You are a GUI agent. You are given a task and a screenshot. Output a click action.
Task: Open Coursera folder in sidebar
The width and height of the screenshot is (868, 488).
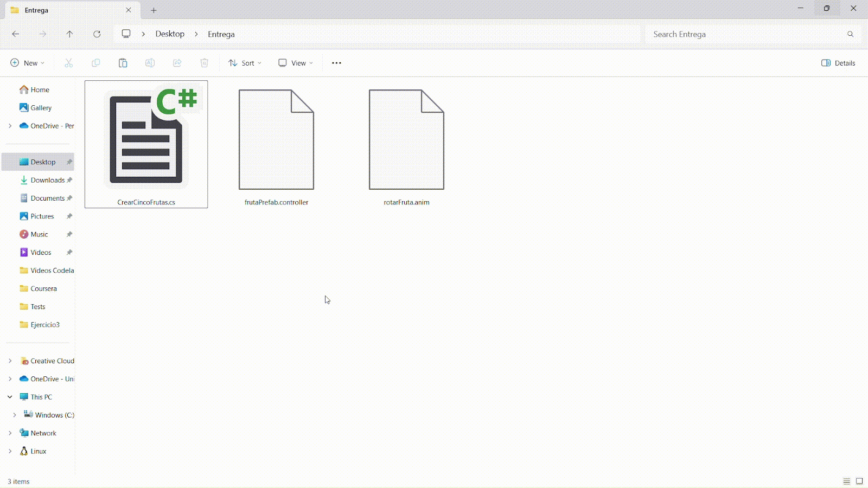(x=38, y=288)
